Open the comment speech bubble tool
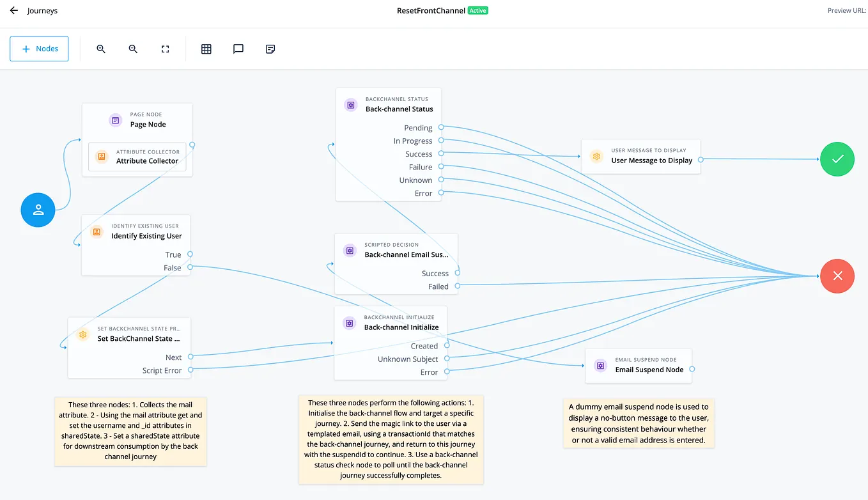This screenshot has width=868, height=500. coord(238,49)
